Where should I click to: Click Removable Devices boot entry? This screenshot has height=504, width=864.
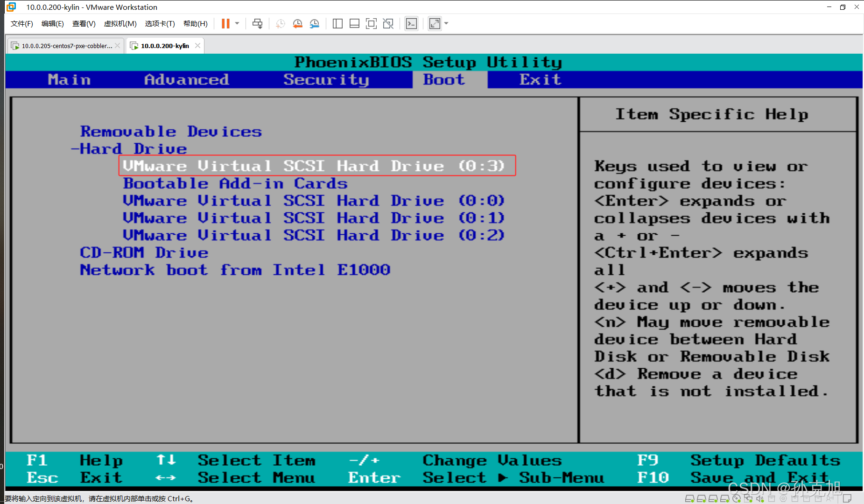171,131
